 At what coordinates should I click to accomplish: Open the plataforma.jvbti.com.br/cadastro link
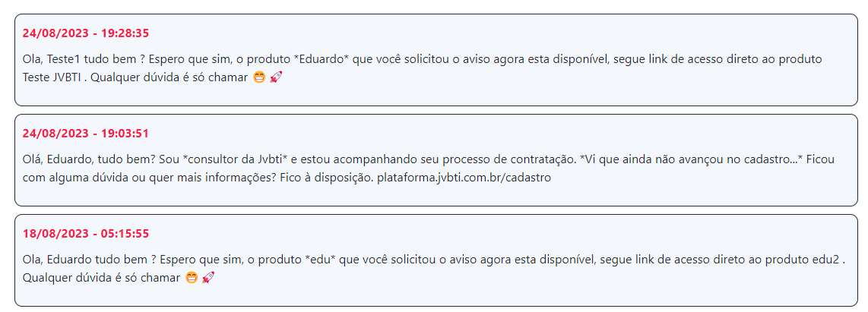click(464, 178)
